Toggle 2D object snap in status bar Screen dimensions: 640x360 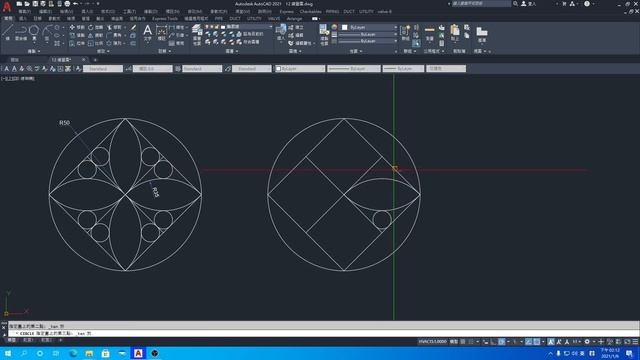click(x=537, y=342)
